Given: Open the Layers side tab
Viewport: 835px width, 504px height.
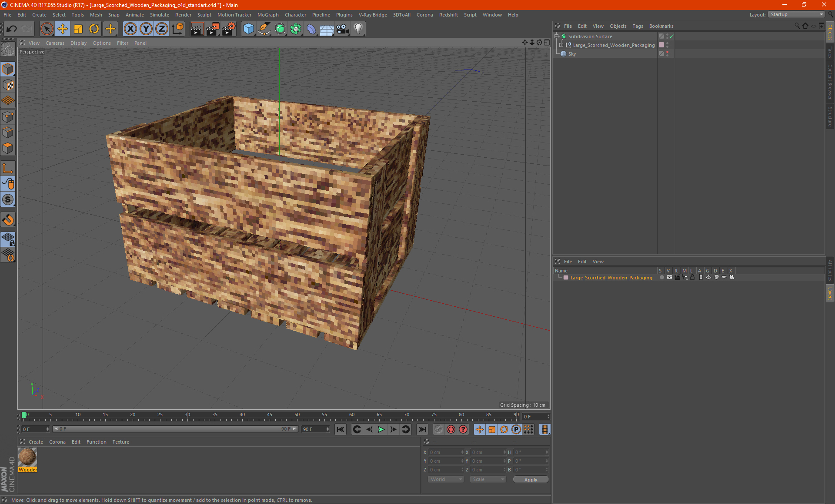Looking at the screenshot, I should point(830,293).
